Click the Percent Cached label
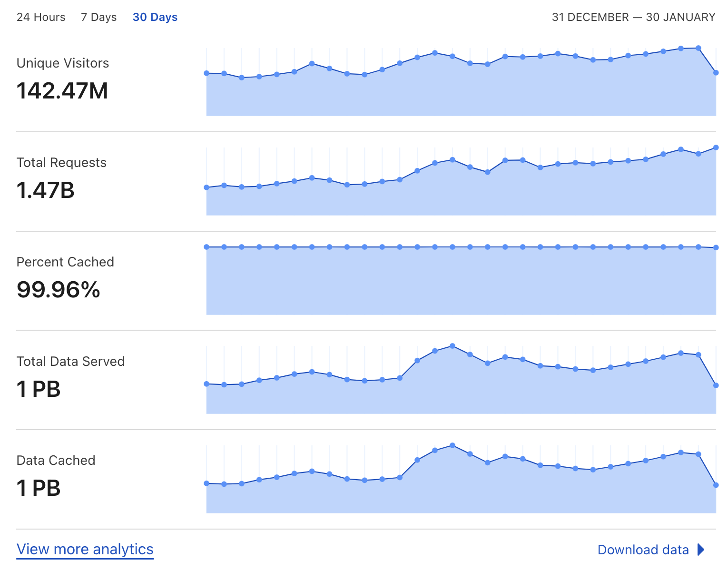 click(65, 262)
